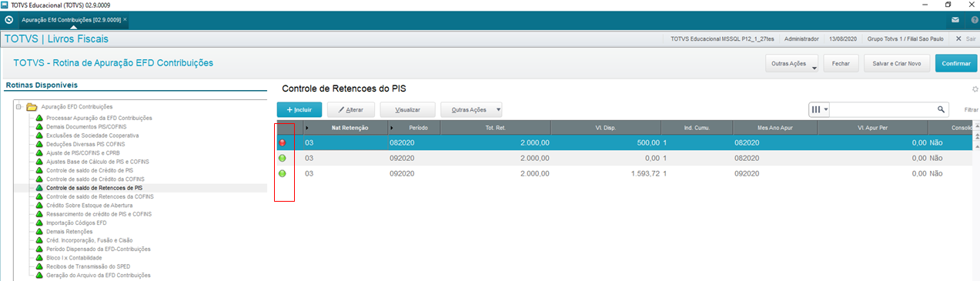Open Período Dispensado da EFD-Contribuições
The height and width of the screenshot is (281, 980).
click(x=99, y=249)
